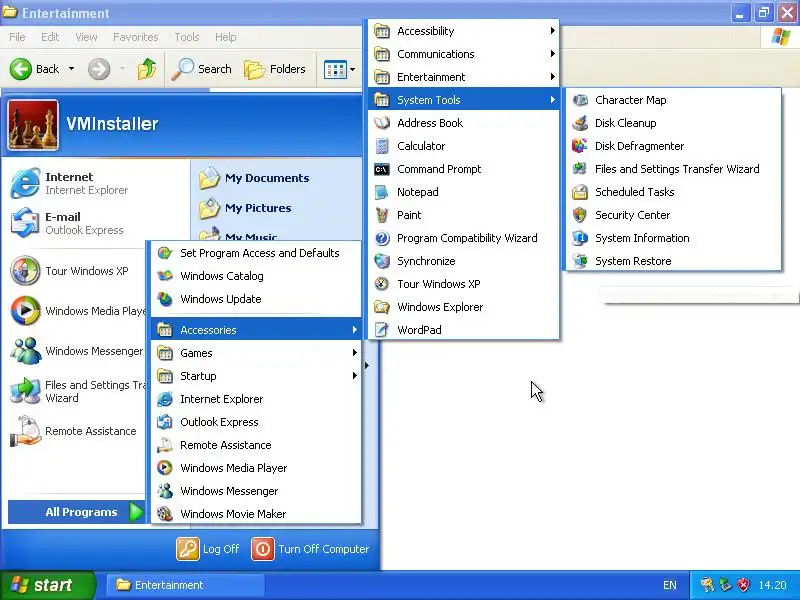Image resolution: width=800 pixels, height=600 pixels.
Task: Expand the System Tools submenu
Action: (x=463, y=100)
